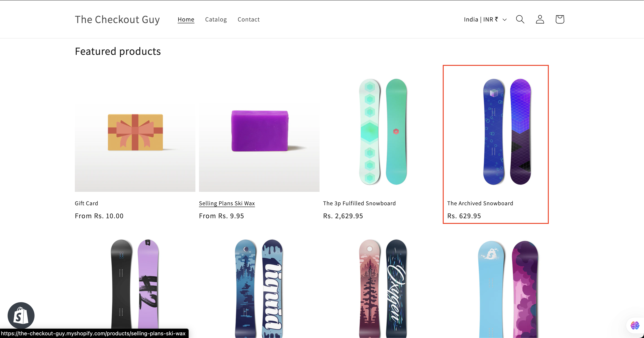Click the purple ski wax image
This screenshot has width=644, height=338.
tap(259, 131)
